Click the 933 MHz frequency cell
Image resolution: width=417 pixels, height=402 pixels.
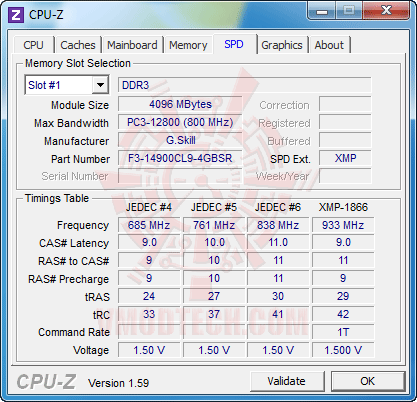pyautogui.click(x=343, y=225)
